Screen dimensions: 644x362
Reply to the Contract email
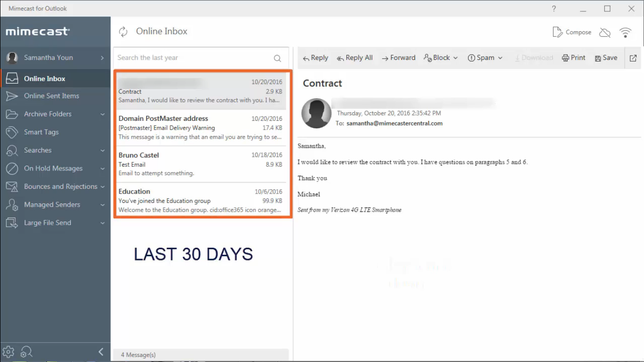(x=315, y=57)
